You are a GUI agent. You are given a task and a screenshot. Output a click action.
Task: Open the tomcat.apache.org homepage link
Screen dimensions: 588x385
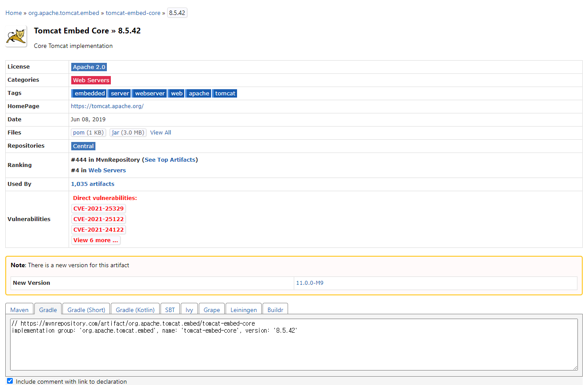(107, 106)
